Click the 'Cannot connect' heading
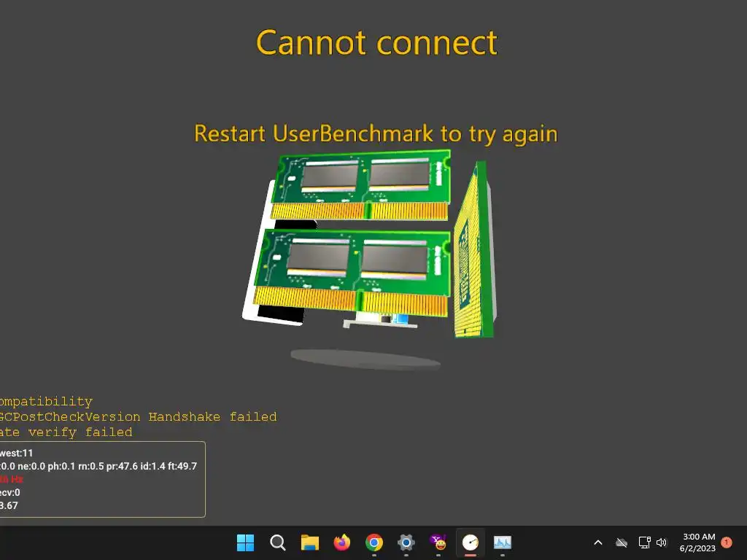The width and height of the screenshot is (747, 560). pos(376,43)
